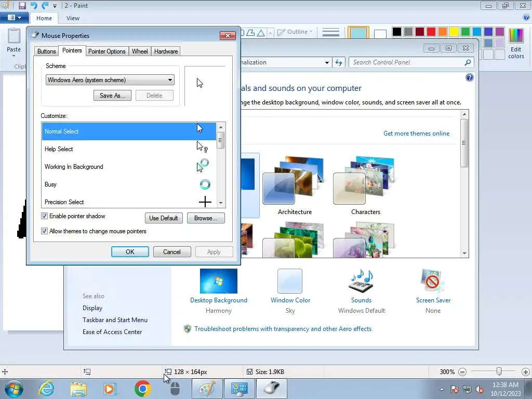532x399 pixels.
Task: Switch to the Home ribbon tab in Paint
Action: pyautogui.click(x=44, y=18)
